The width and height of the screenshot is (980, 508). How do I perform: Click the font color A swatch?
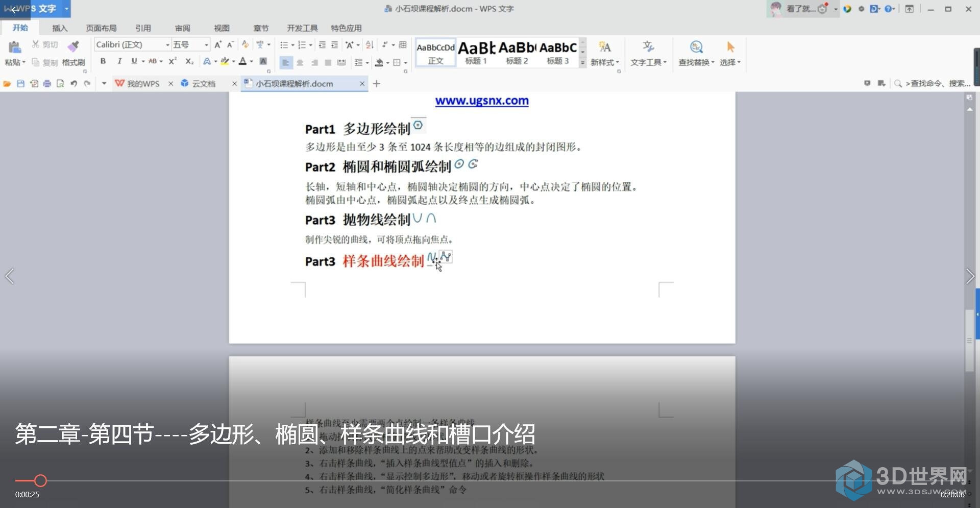[243, 61]
